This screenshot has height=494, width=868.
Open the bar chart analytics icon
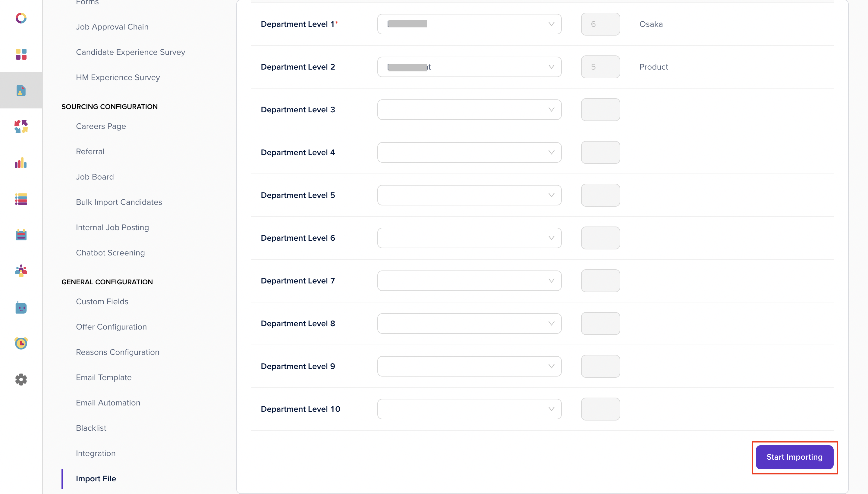coord(21,163)
